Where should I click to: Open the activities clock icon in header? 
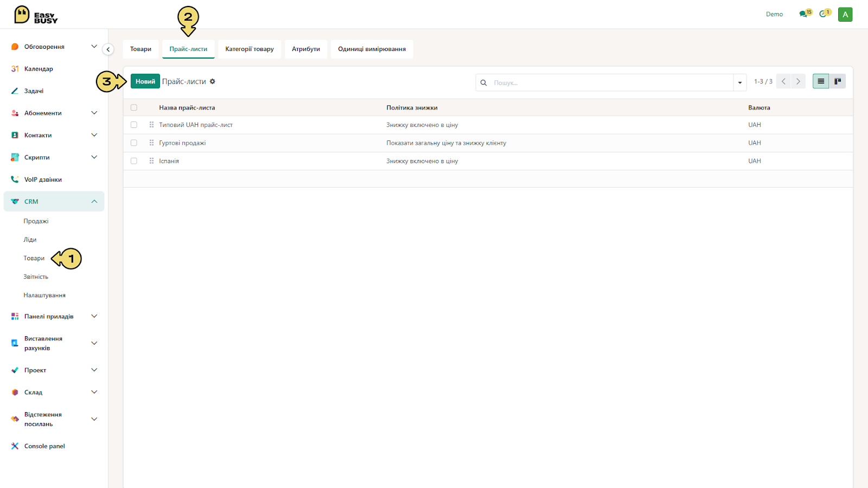[824, 14]
